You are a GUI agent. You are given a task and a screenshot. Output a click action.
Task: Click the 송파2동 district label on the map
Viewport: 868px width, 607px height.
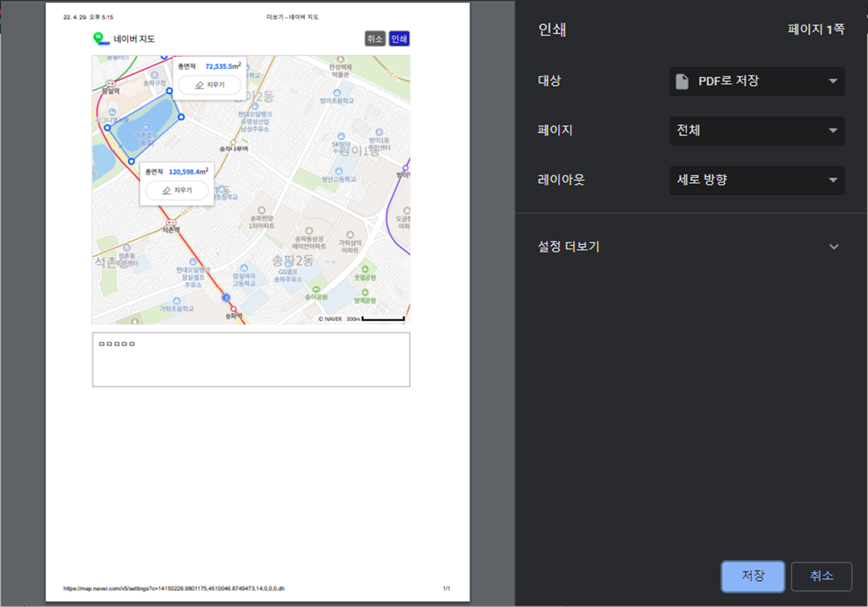coord(292,260)
